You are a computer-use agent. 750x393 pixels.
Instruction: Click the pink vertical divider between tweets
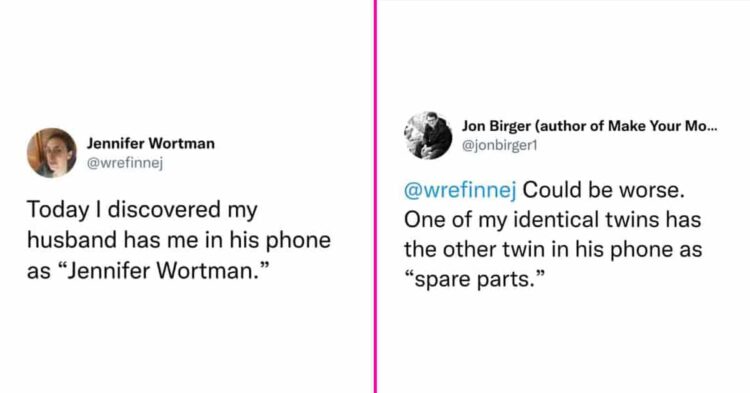pos(375,196)
